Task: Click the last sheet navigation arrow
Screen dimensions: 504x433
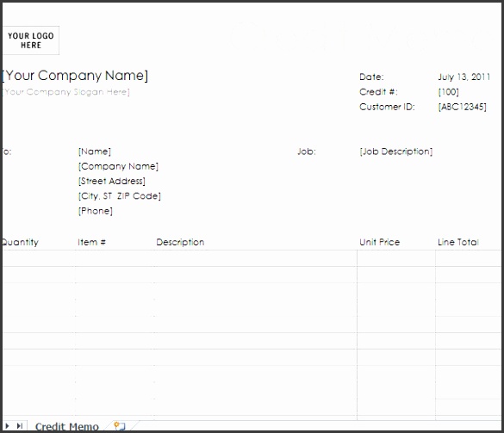Action: (x=20, y=426)
